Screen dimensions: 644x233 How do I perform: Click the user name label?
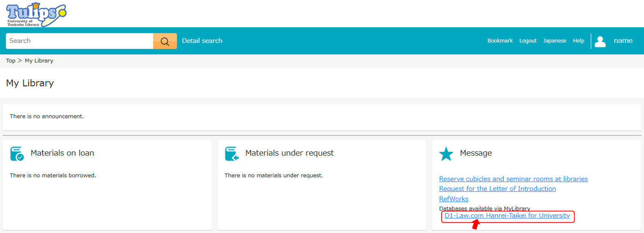coord(623,40)
